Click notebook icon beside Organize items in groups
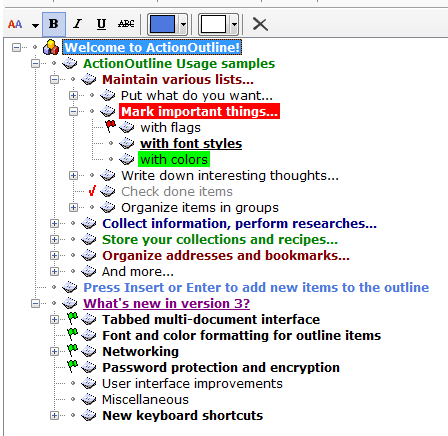The image size is (448, 436). click(x=108, y=207)
